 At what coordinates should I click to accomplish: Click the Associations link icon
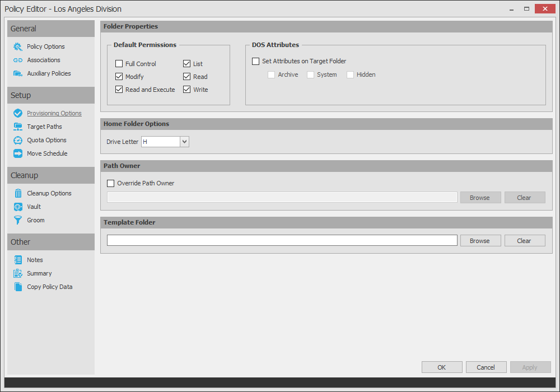click(x=18, y=60)
